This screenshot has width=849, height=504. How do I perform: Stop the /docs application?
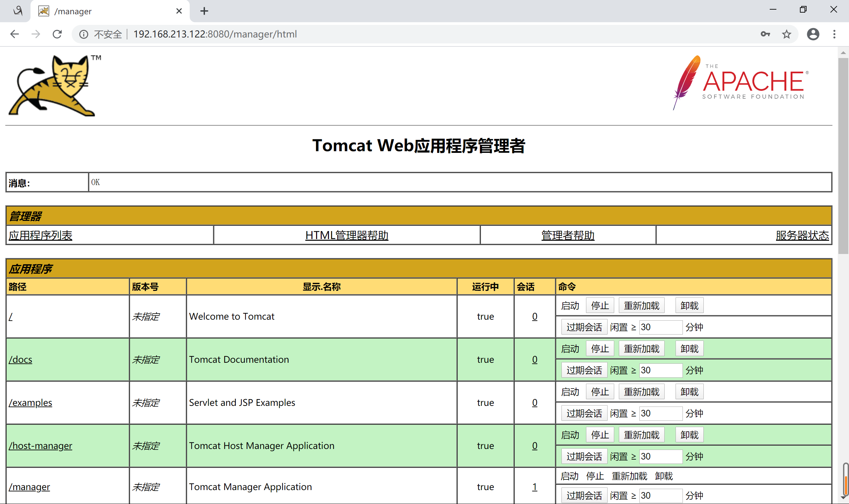pyautogui.click(x=600, y=349)
